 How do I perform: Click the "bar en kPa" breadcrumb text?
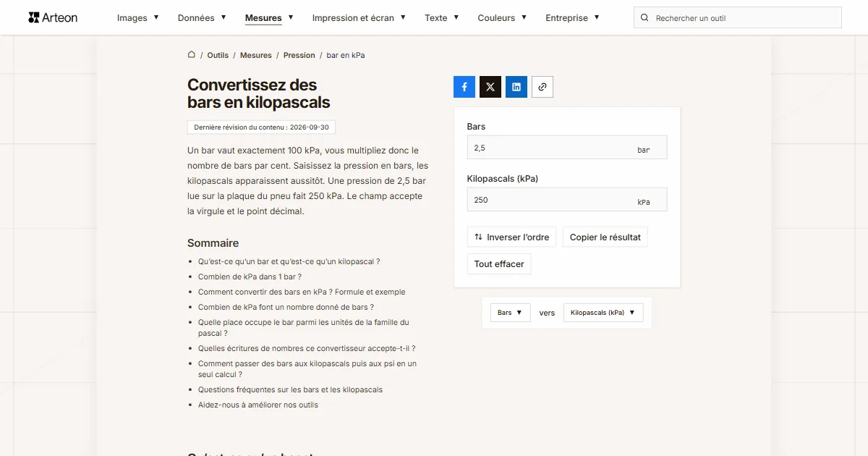[346, 55]
